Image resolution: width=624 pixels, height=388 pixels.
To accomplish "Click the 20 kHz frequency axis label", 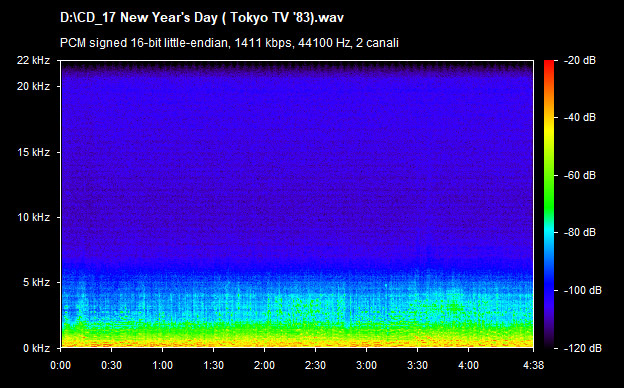I will pos(33,86).
